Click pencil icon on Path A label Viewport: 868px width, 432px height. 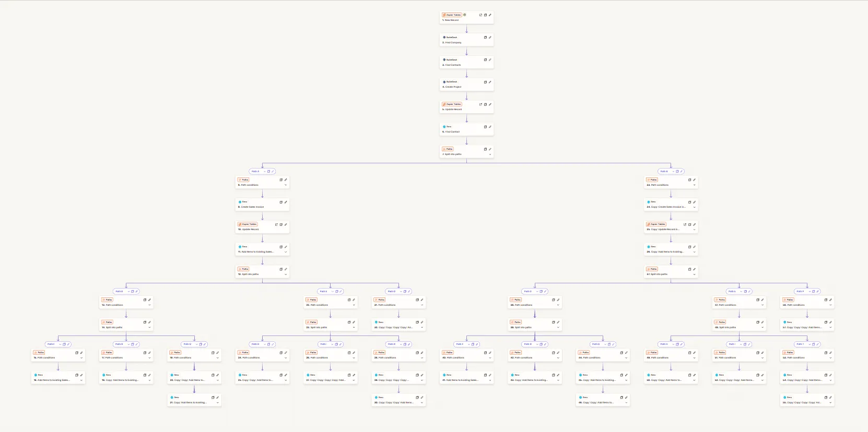coord(272,171)
